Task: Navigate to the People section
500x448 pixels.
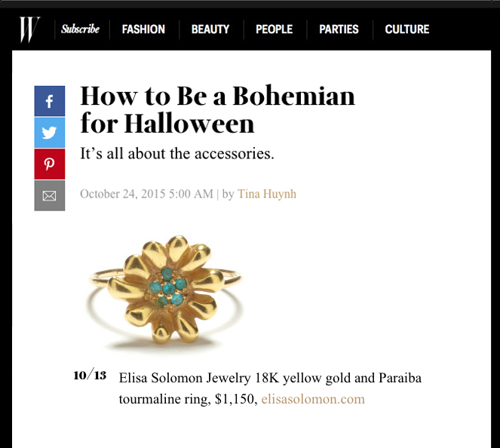Action: [274, 29]
